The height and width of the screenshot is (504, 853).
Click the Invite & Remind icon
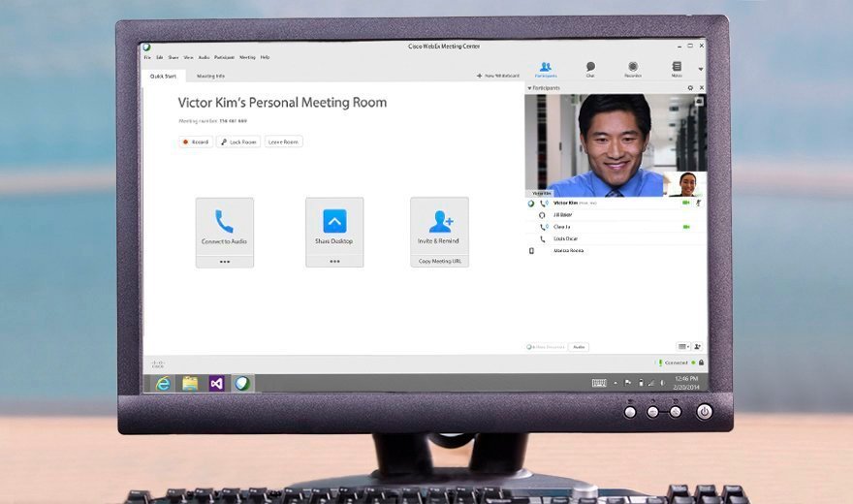[439, 222]
